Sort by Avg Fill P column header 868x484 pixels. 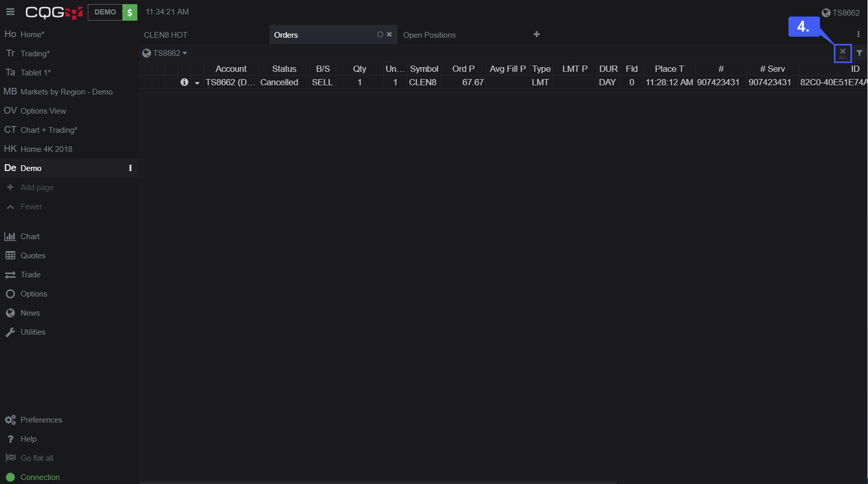[508, 69]
